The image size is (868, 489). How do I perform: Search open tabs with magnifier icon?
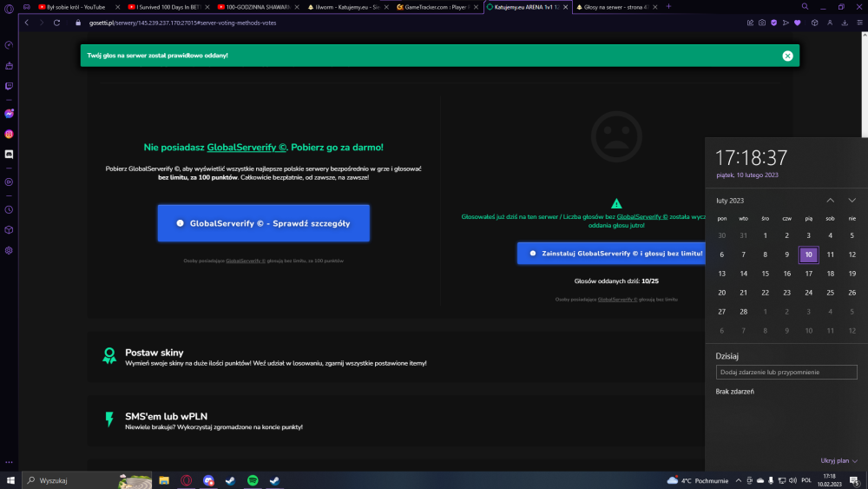pos(805,7)
